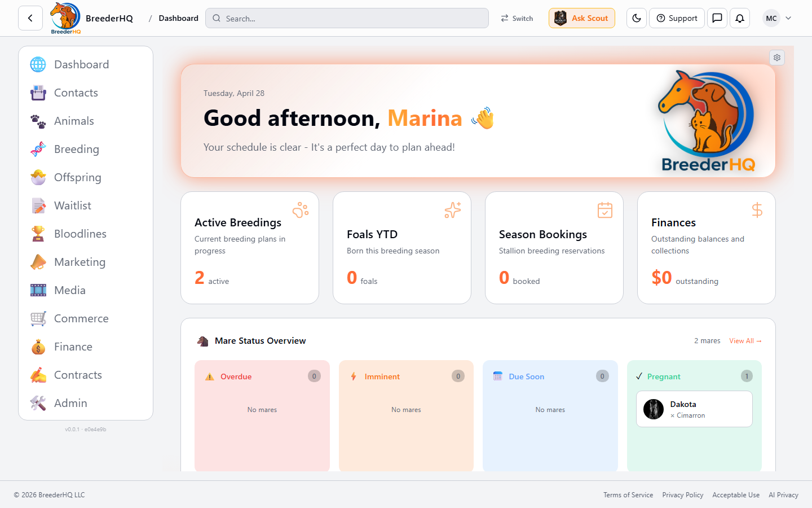Click the Commerce shopping cart icon
This screenshot has height=508, width=812.
[38, 318]
